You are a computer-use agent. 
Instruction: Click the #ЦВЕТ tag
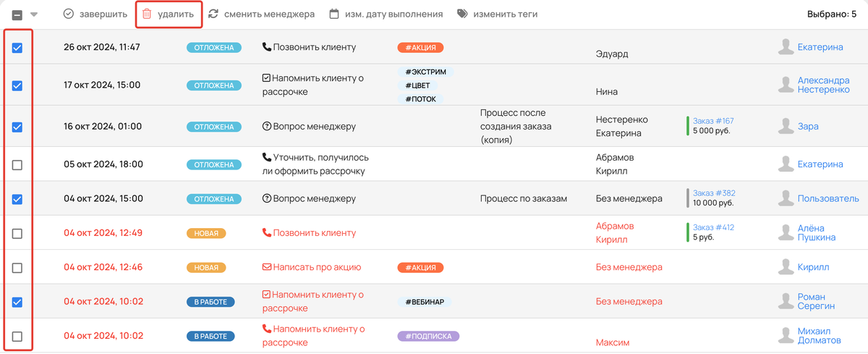417,85
